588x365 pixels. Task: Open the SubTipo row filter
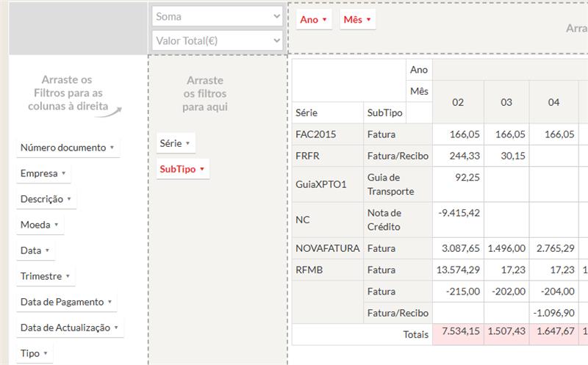coord(182,169)
